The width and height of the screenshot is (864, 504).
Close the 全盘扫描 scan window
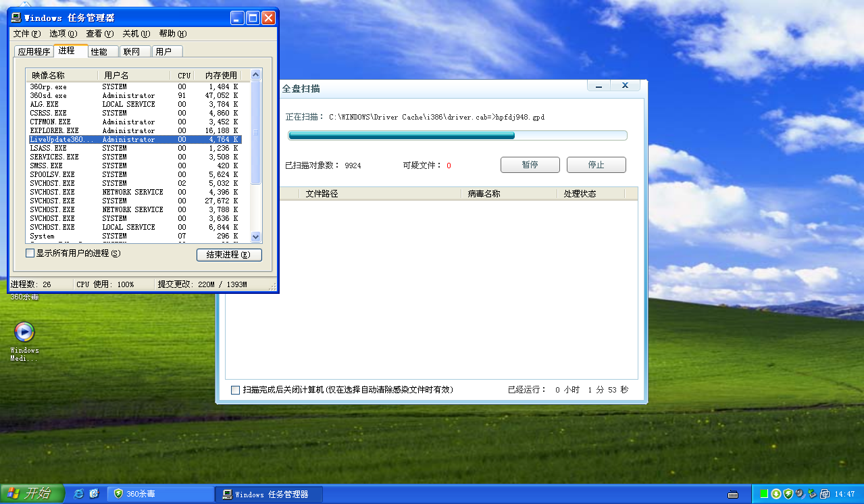click(626, 86)
